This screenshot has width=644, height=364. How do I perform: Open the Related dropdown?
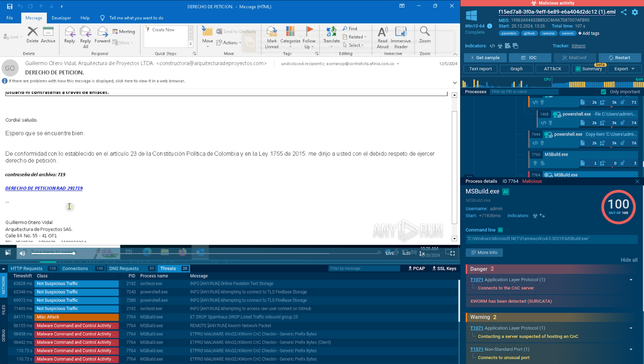tap(355, 37)
